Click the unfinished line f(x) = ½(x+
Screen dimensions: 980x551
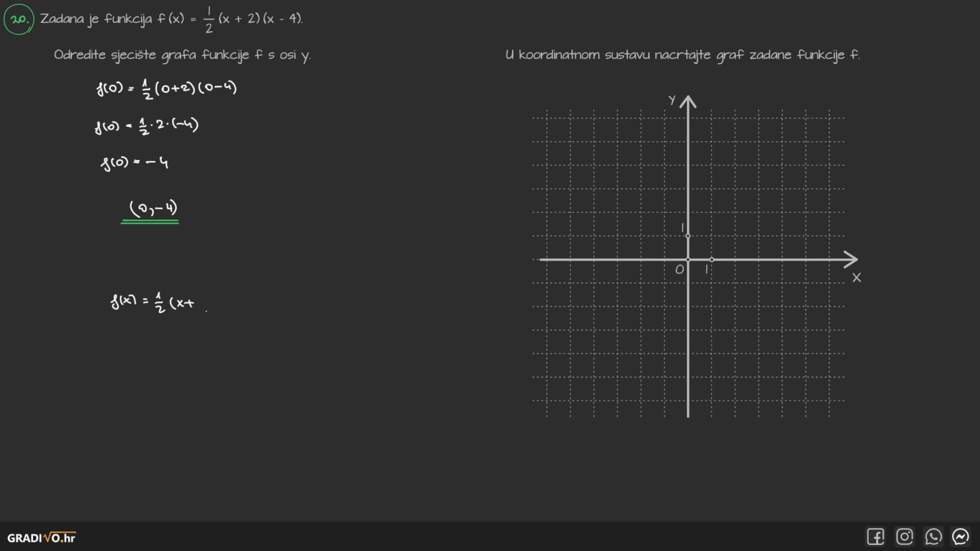point(152,302)
